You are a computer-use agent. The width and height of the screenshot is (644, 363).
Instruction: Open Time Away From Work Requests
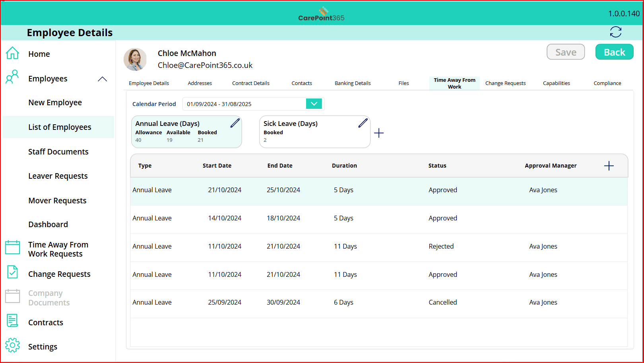(58, 249)
